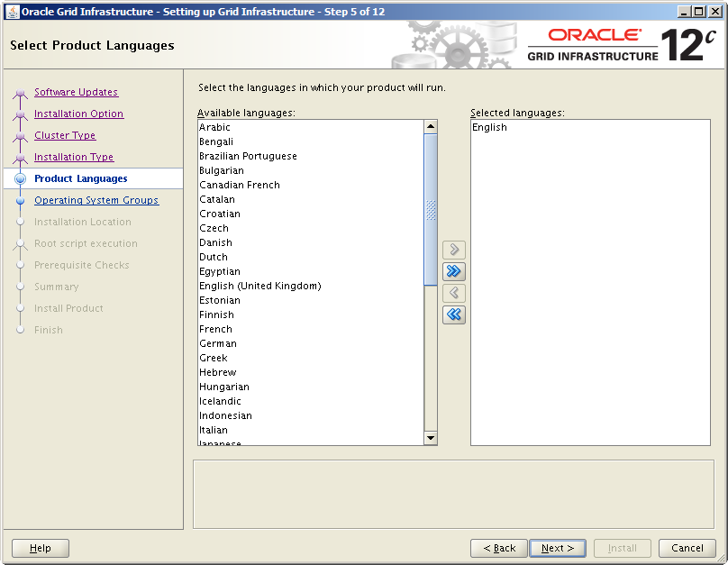Viewport: 728px width, 565px height.
Task: Click the single right arrow add button
Action: [454, 250]
